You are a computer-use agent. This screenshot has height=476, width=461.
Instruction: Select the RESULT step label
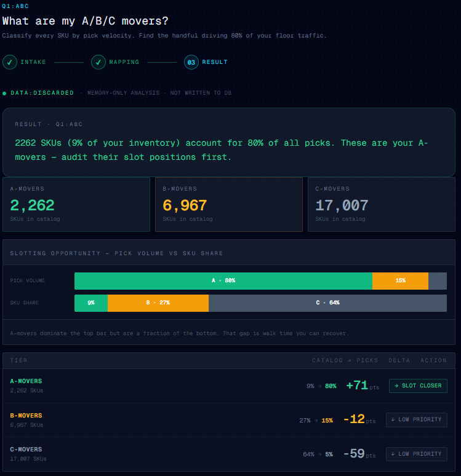coord(215,62)
